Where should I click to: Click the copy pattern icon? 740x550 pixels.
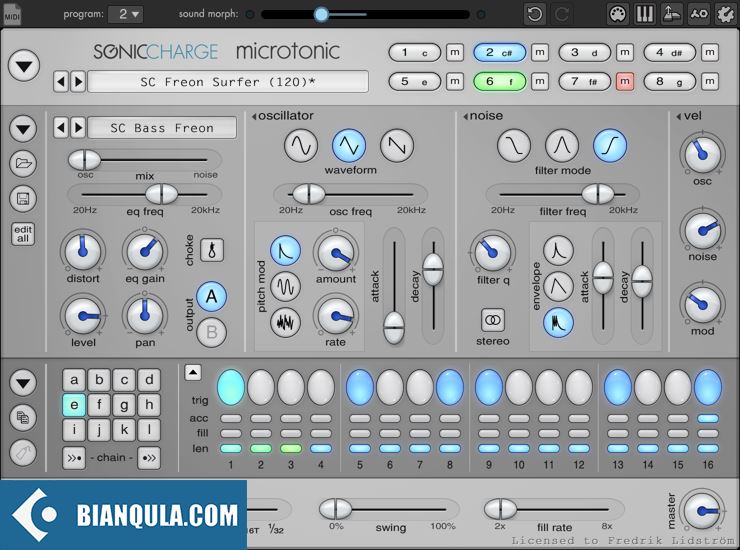tap(23, 417)
